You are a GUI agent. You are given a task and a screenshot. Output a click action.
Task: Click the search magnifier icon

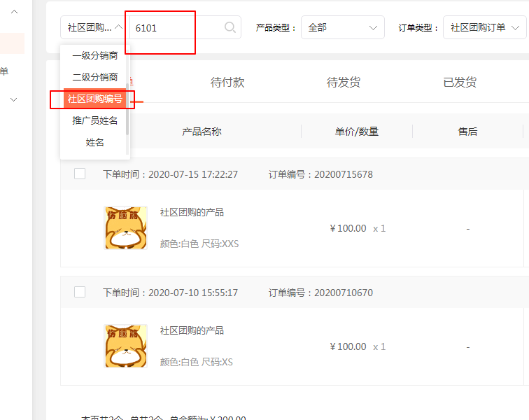(230, 27)
